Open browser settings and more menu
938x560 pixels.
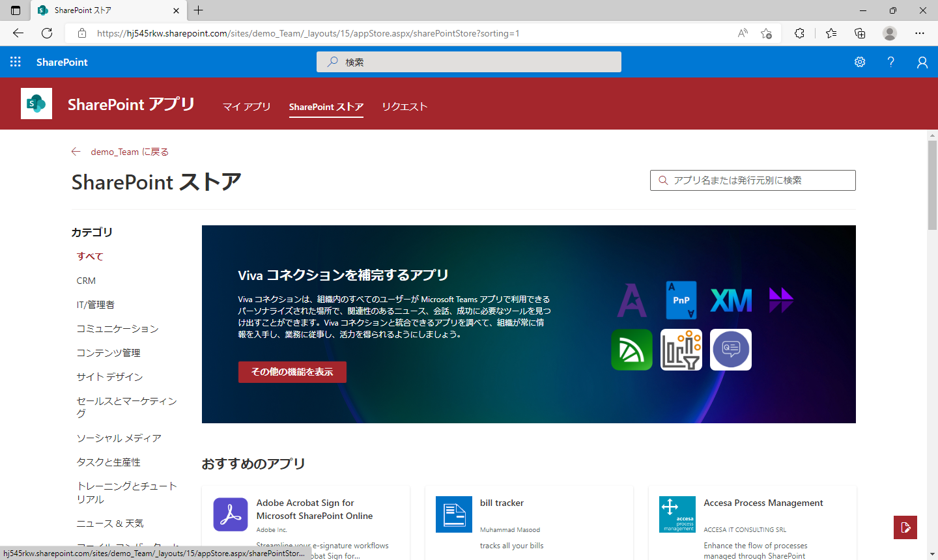pos(920,33)
